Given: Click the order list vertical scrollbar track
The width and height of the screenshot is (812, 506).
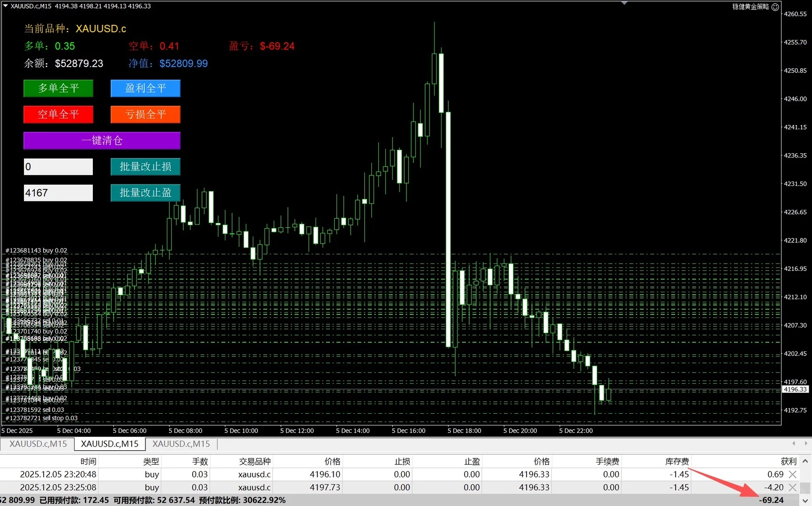Looking at the screenshot, I should click(805, 481).
